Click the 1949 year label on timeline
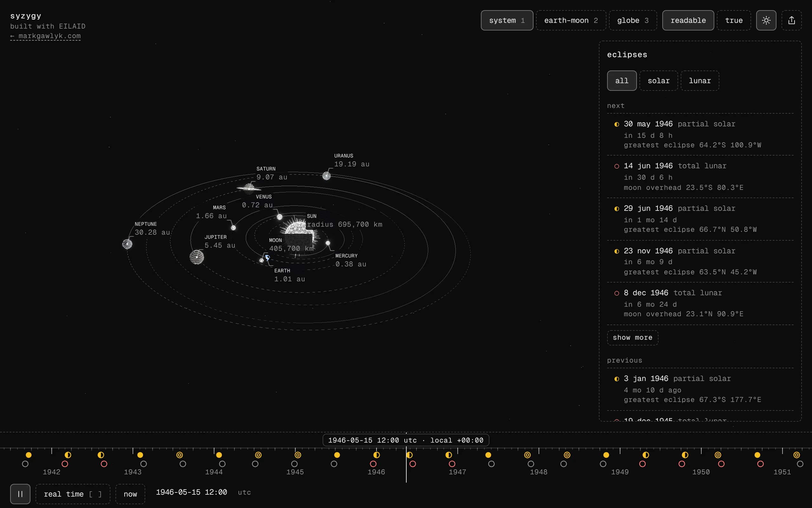The height and width of the screenshot is (508, 812). click(620, 472)
